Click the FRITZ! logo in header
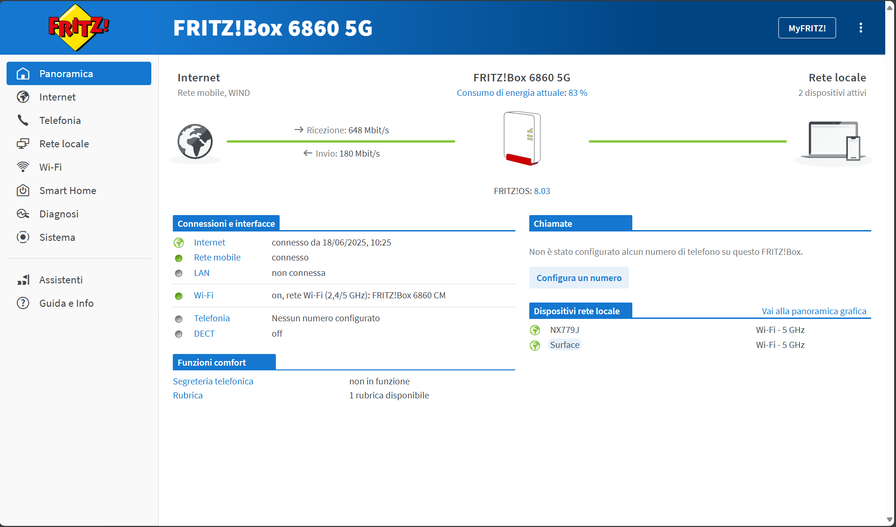 [78, 27]
